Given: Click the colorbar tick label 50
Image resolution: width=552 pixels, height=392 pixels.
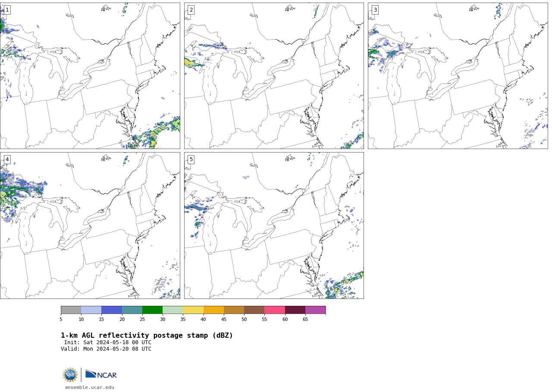Looking at the screenshot, I should [x=244, y=320].
